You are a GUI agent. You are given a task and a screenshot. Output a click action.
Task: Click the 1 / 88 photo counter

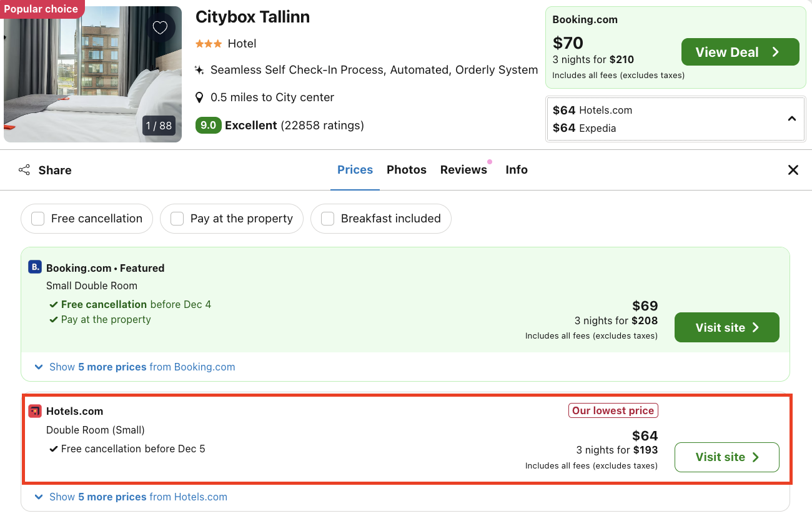click(x=159, y=126)
